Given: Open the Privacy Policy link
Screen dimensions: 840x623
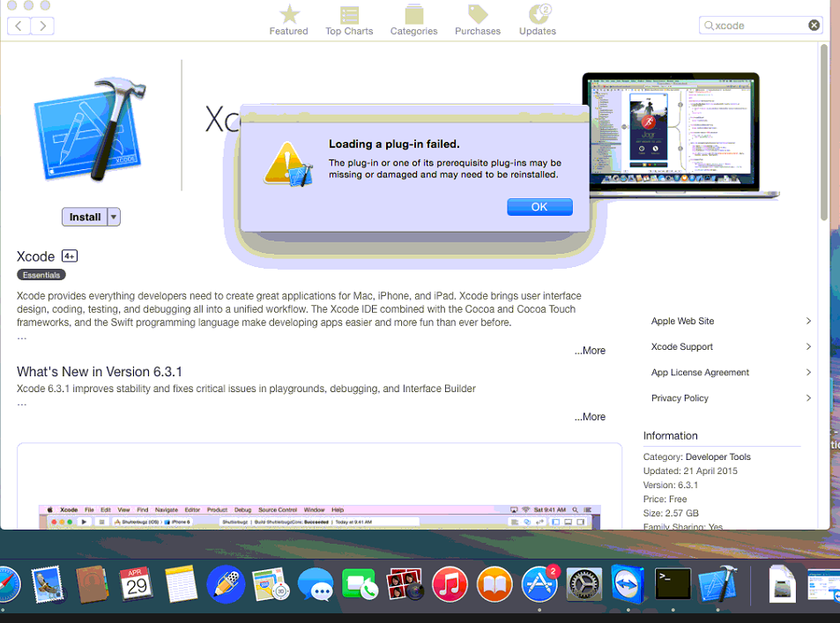Looking at the screenshot, I should point(680,398).
